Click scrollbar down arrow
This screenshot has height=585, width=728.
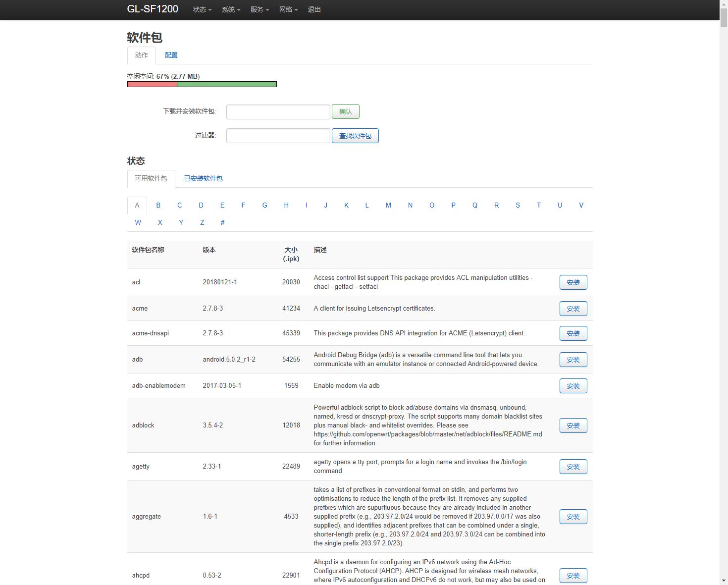(724, 581)
